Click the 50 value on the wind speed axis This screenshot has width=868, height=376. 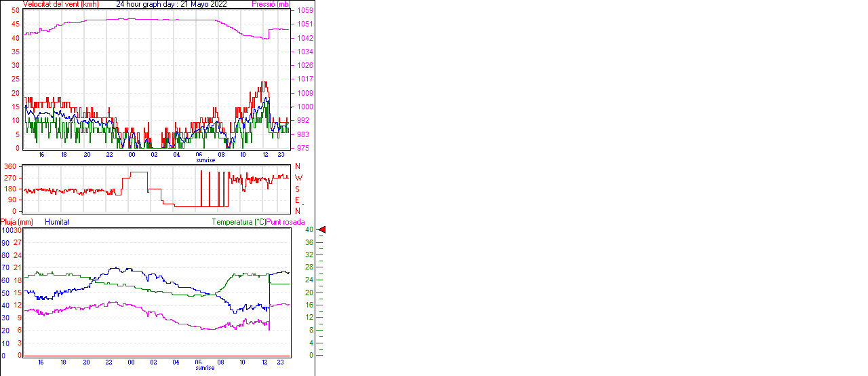point(15,11)
